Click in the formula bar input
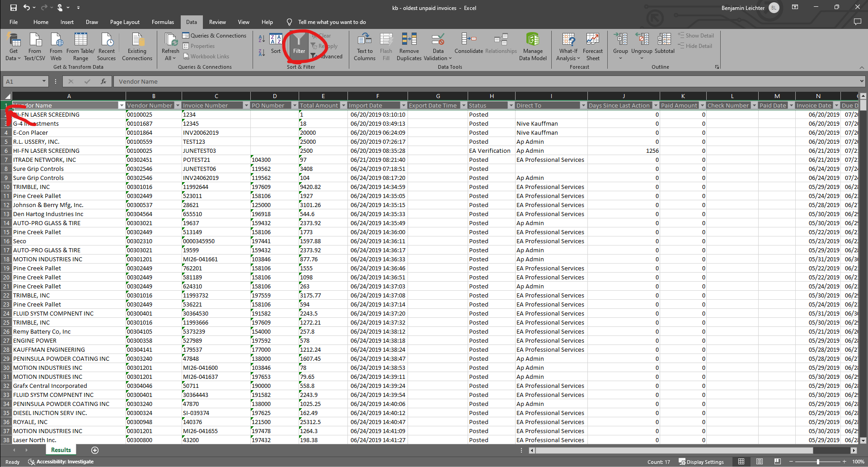The image size is (868, 467). (486, 81)
